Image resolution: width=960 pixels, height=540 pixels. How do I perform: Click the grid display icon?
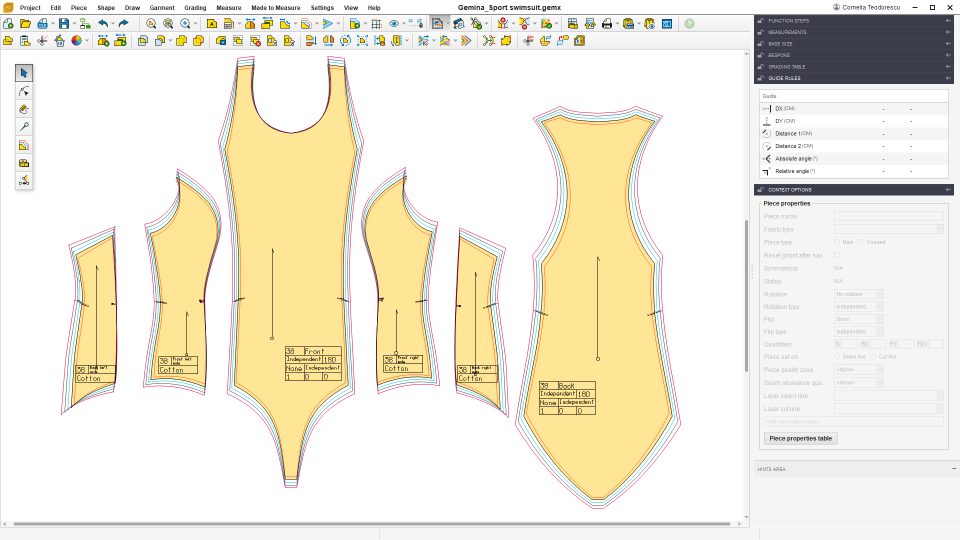(377, 24)
